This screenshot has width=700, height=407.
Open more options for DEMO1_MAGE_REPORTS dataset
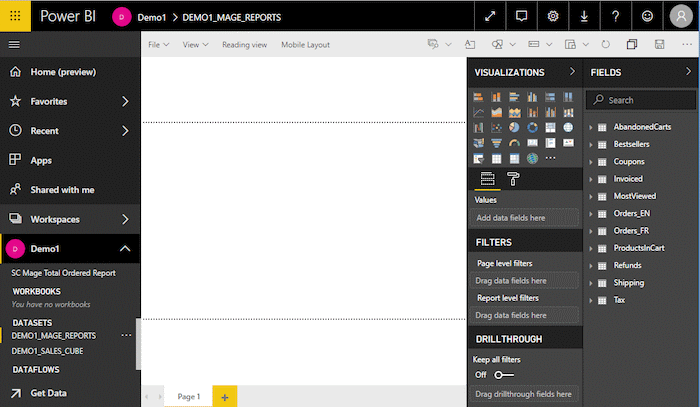[126, 335]
